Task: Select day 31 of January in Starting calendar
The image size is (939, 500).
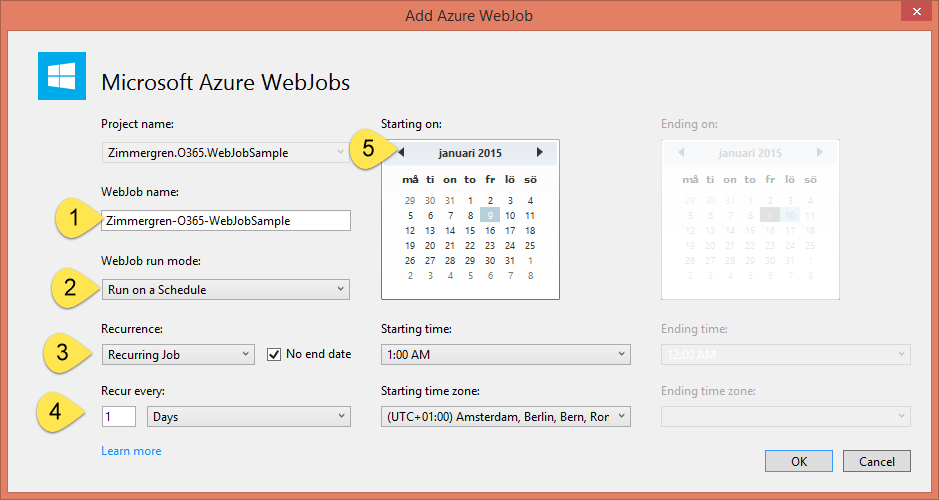Action: tap(510, 260)
